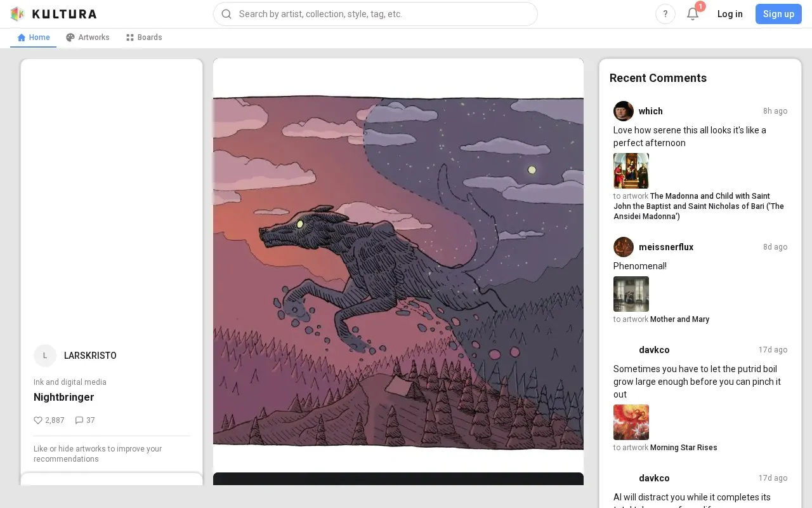
Task: Open the username link 'meissnerflux'
Action: (x=665, y=247)
